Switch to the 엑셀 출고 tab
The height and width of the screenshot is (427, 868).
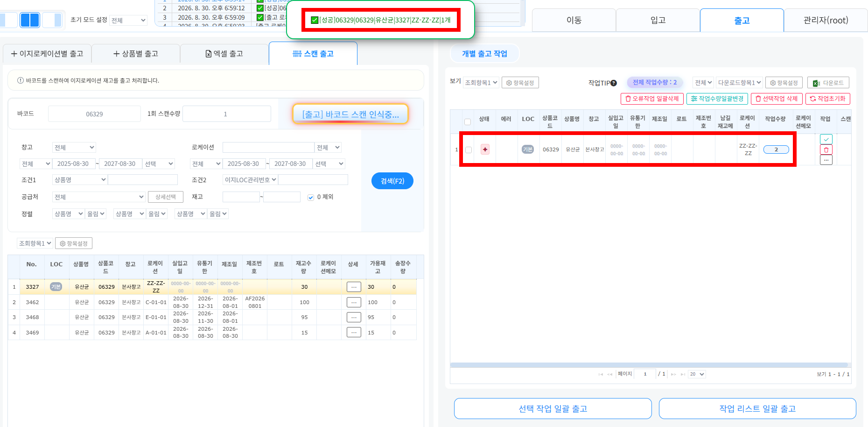224,54
